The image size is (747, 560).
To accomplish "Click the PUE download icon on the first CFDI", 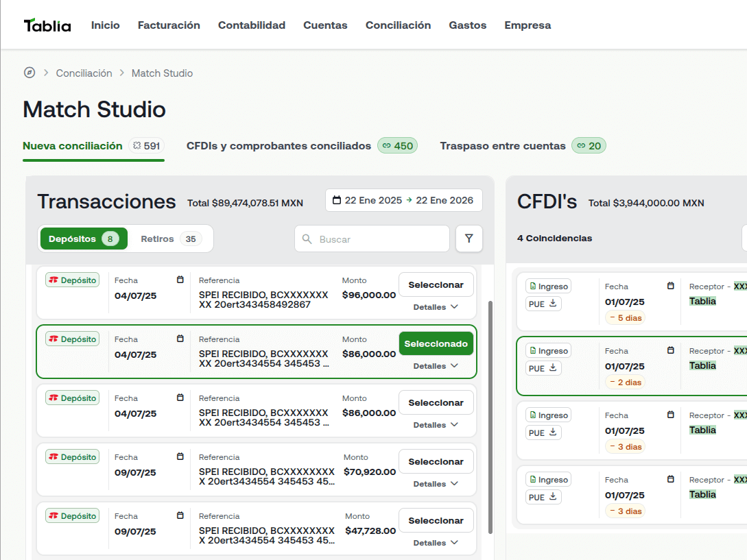I will [x=552, y=304].
